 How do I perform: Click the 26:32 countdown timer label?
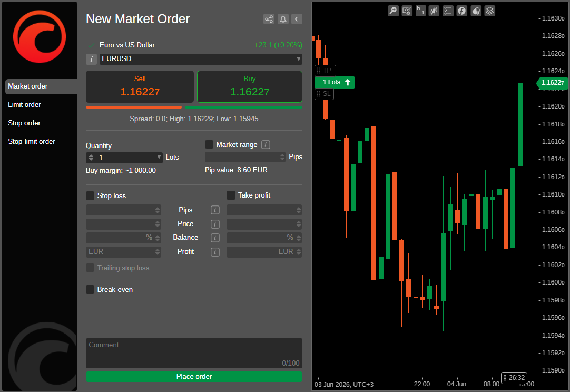(x=514, y=377)
